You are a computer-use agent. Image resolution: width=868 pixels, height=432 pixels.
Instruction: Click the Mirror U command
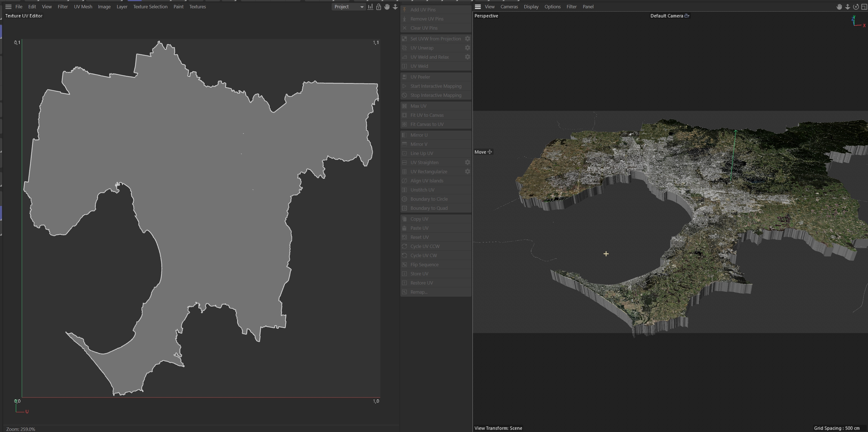pos(418,135)
